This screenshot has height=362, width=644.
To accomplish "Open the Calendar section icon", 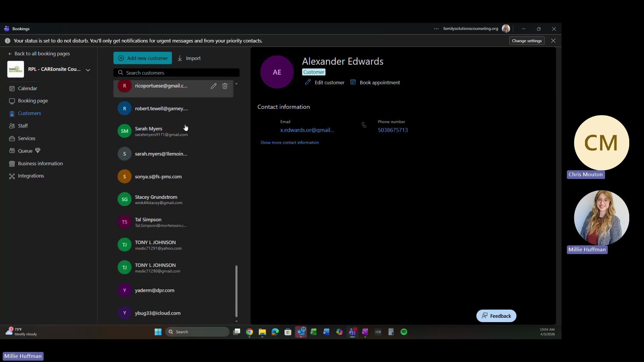I will [x=12, y=88].
